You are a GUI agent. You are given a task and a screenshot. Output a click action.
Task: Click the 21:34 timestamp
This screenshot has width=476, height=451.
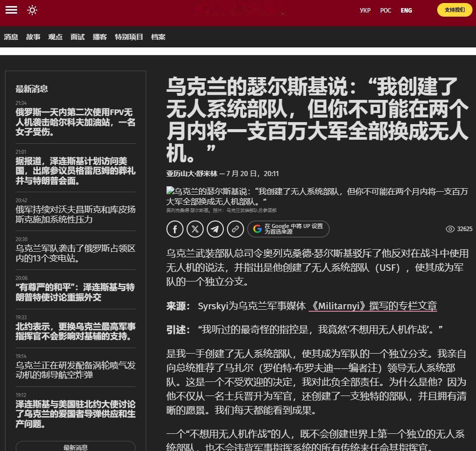pyautogui.click(x=21, y=103)
